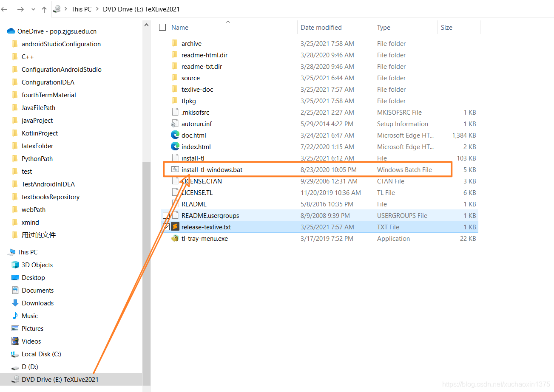Select the README file name
Screen dimensions: 554x392
pos(194,204)
